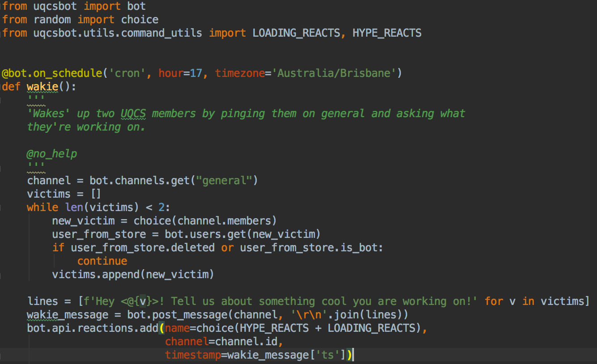Click 'victims.append' call
The width and height of the screenshot is (597, 364).
click(x=96, y=275)
